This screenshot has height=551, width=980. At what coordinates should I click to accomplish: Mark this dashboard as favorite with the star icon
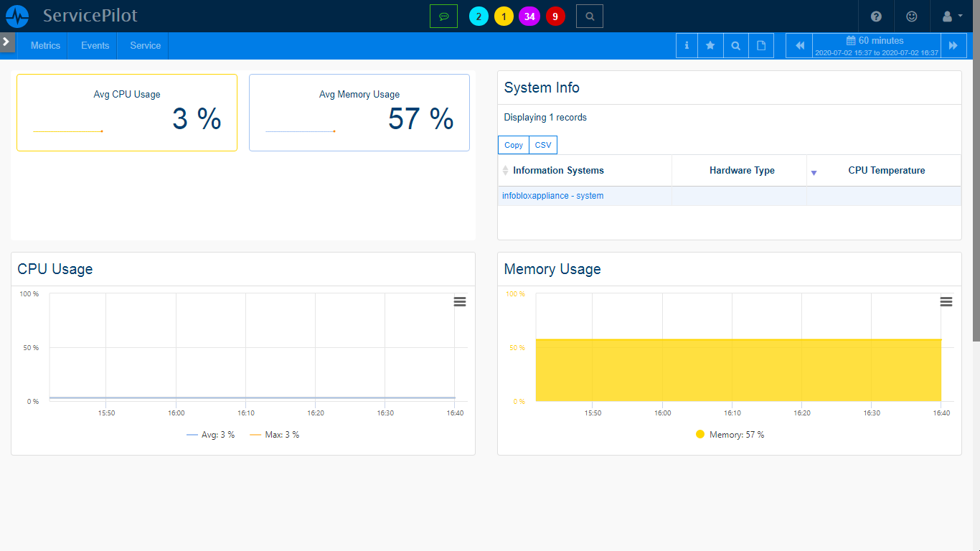point(710,45)
